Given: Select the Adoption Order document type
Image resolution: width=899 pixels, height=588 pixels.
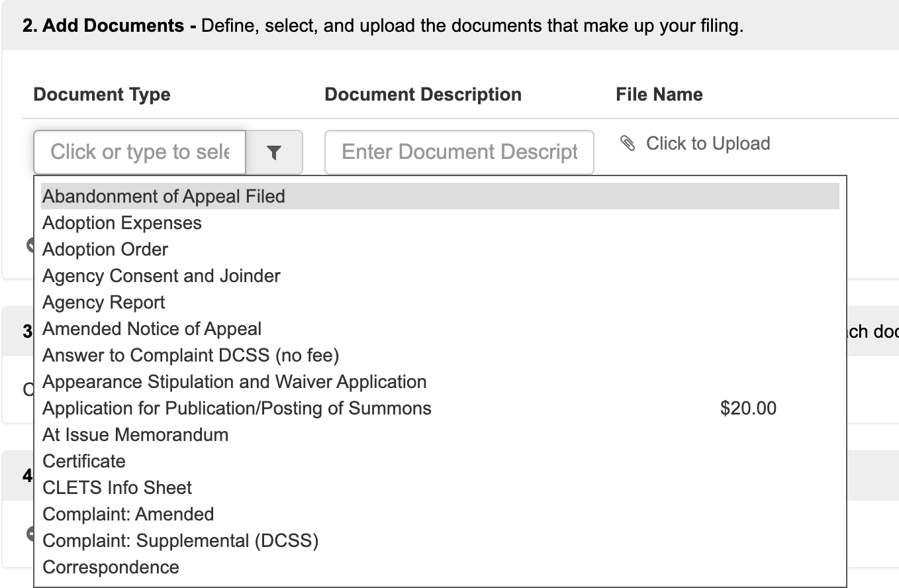Looking at the screenshot, I should (105, 250).
